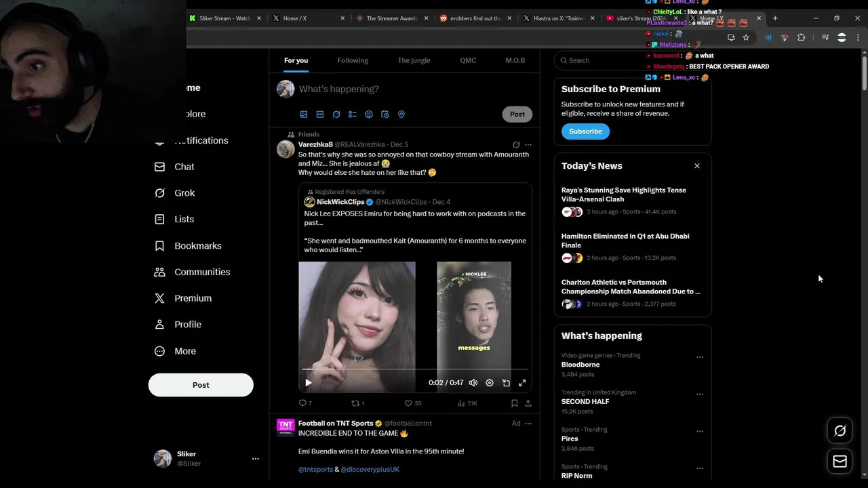Open Grok enhance icon in composer
This screenshot has height=488, width=868.
(x=336, y=115)
